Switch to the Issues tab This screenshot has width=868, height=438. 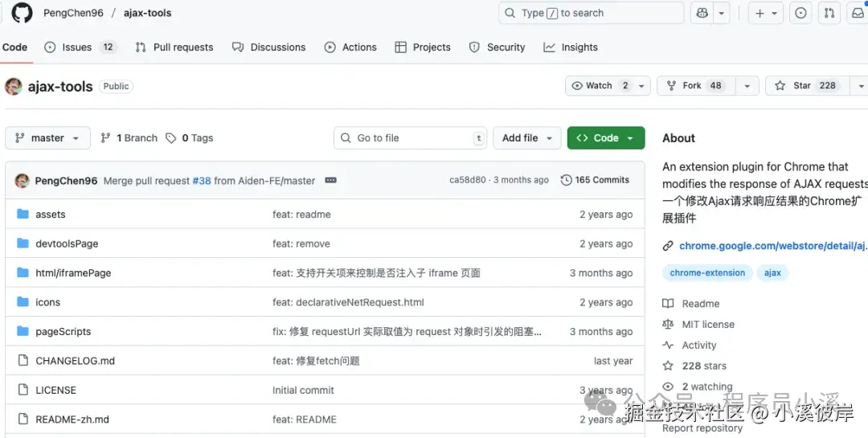coord(80,47)
